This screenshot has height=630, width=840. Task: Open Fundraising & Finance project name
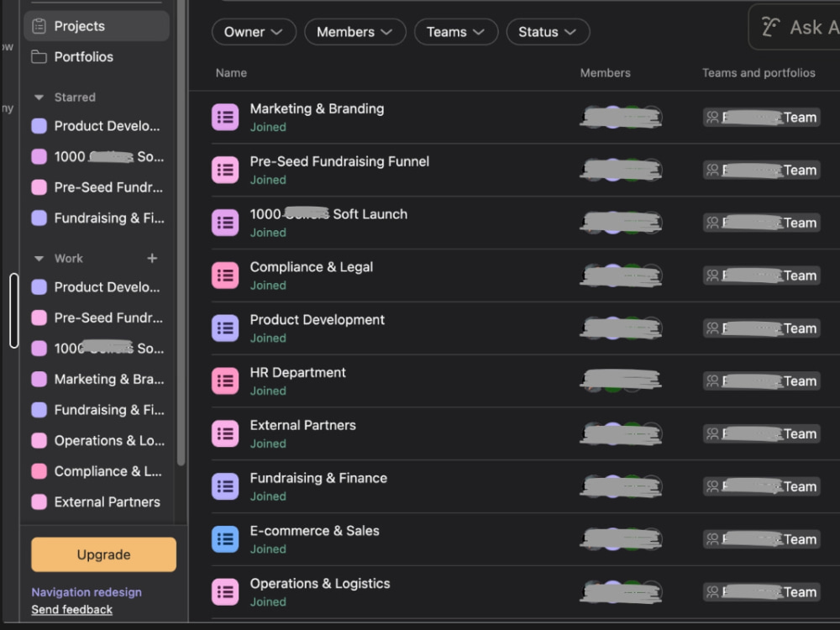pos(318,478)
